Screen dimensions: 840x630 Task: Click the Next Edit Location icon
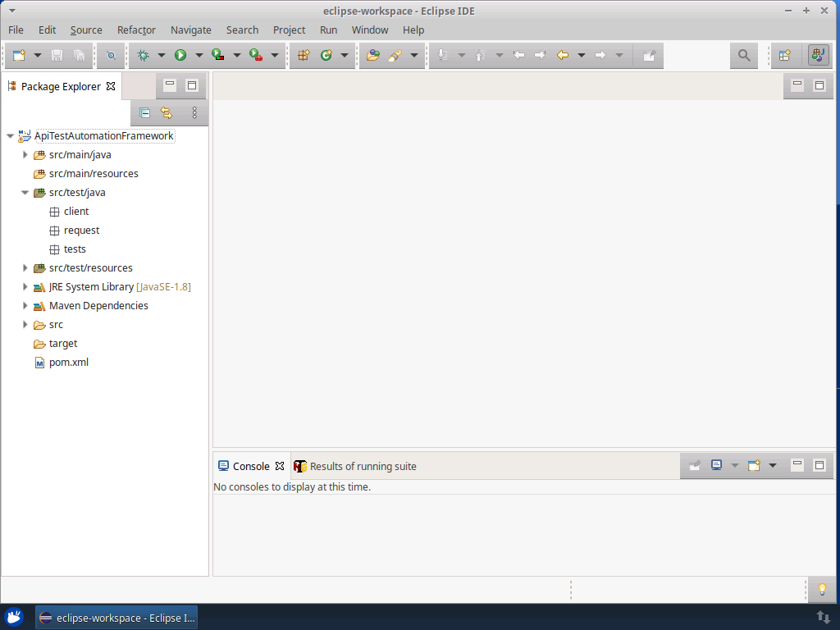pyautogui.click(x=540, y=55)
